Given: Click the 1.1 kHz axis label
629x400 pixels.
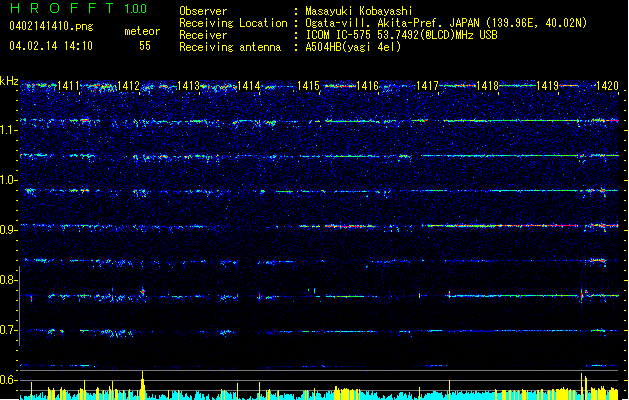Looking at the screenshot, I should pyautogui.click(x=9, y=130).
